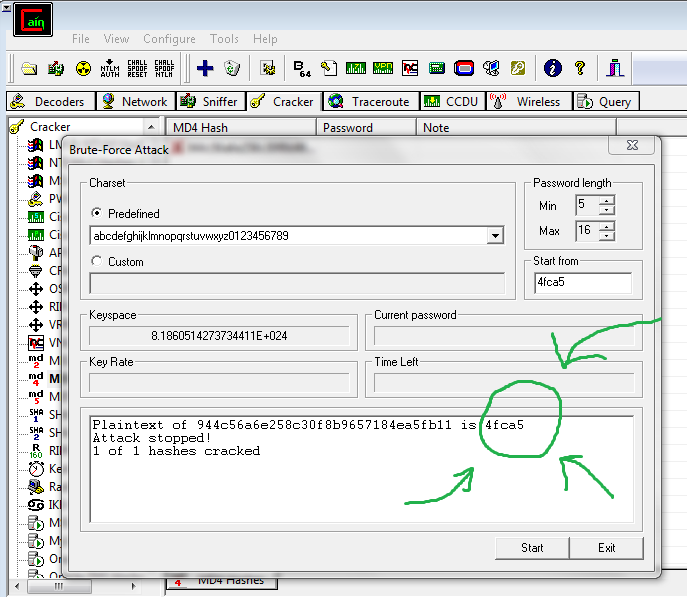This screenshot has width=687, height=597.
Task: Close the Brute-Force Attack dialog
Action: [632, 145]
